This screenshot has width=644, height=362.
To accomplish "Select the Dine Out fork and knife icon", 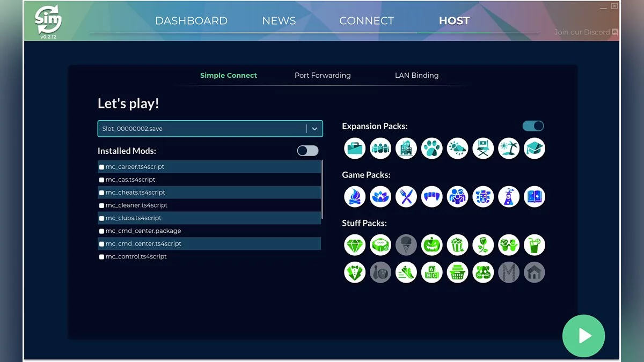I will 406,197.
